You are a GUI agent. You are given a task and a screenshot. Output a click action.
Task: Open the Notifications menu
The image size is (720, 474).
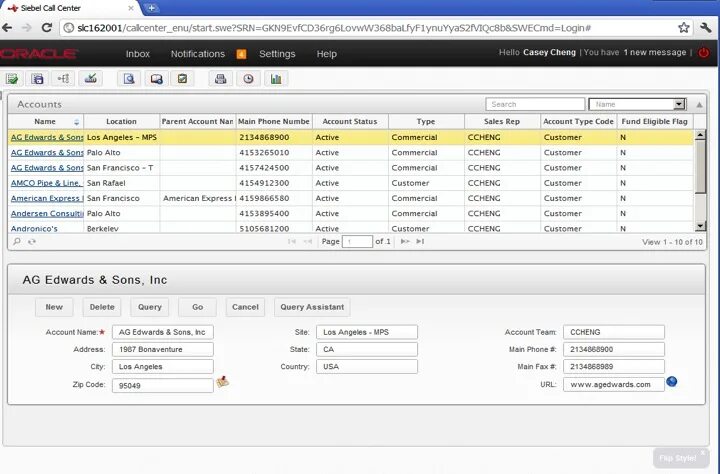tap(198, 54)
